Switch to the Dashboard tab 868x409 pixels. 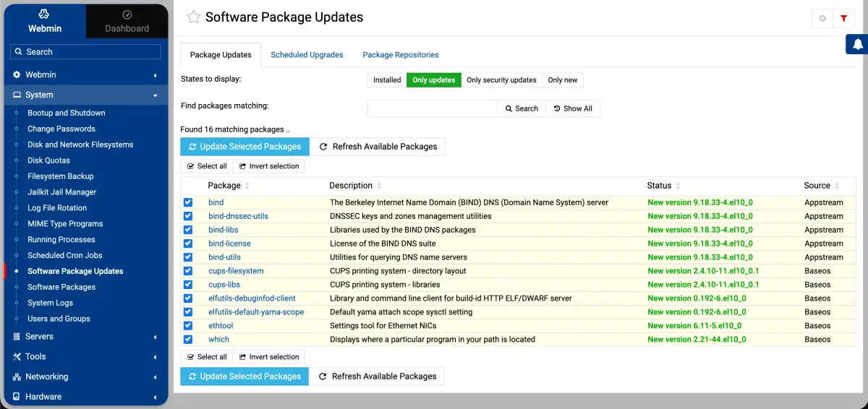click(x=127, y=21)
